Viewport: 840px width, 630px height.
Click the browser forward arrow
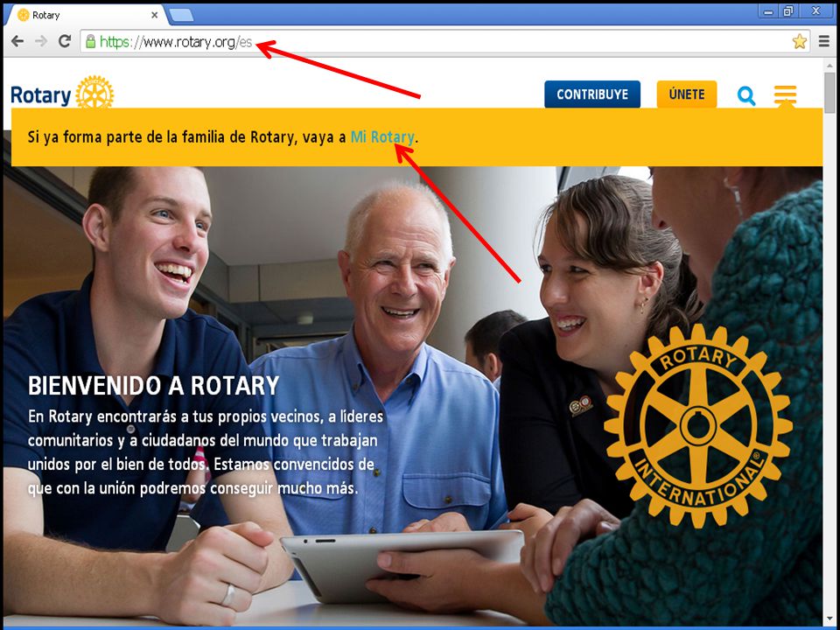coord(41,41)
